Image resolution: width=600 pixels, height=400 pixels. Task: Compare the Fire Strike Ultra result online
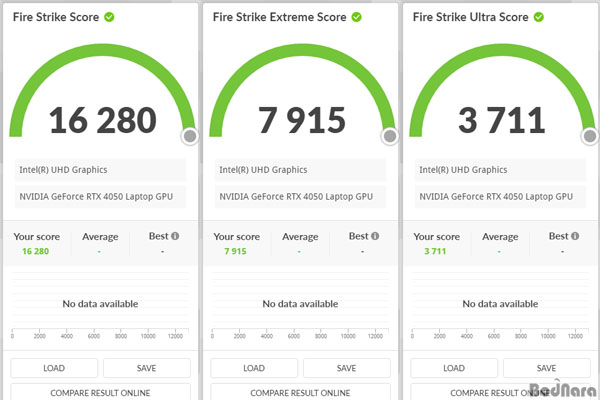[x=500, y=392]
